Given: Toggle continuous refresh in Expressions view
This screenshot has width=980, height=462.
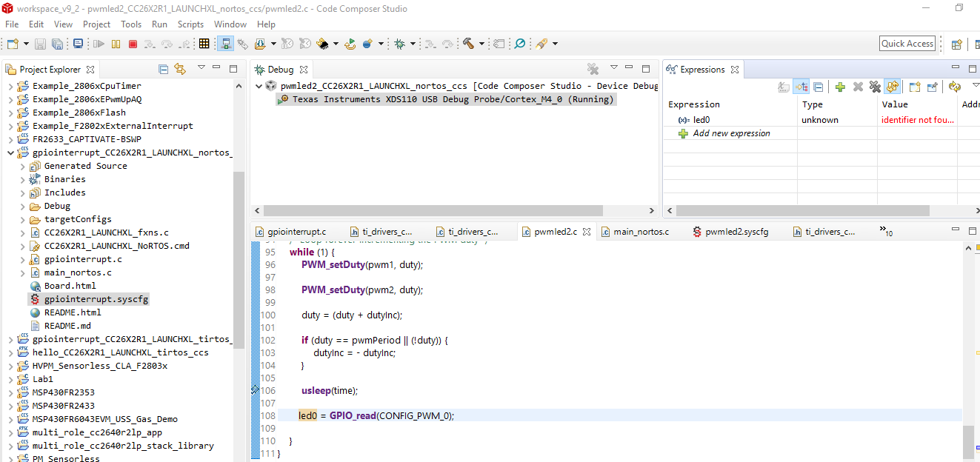Looking at the screenshot, I should coord(892,87).
